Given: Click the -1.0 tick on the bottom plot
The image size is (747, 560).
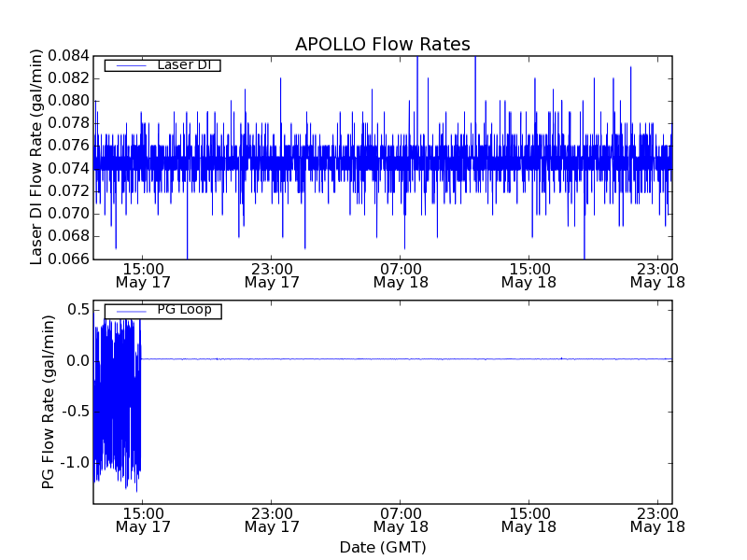Looking at the screenshot, I should pos(75,463).
